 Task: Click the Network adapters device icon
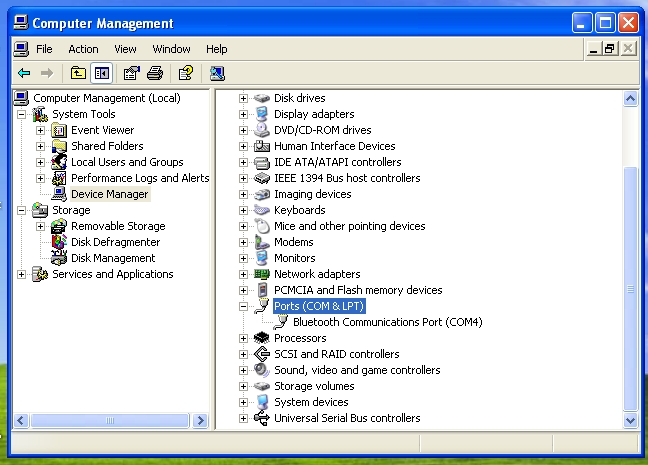(x=261, y=274)
